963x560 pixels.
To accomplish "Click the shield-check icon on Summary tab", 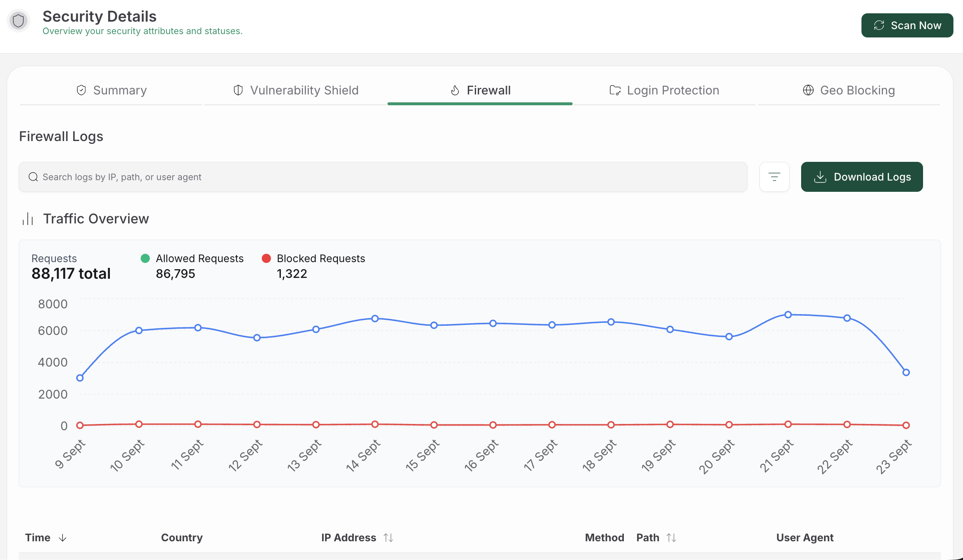I will 82,90.
